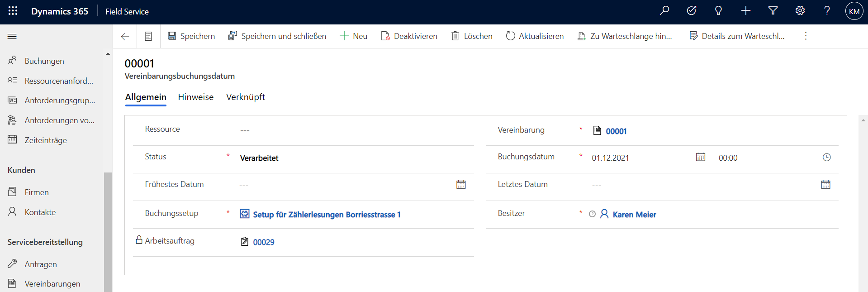Open calendar picker for Frühestes Datum
The width and height of the screenshot is (868, 292).
(x=461, y=185)
